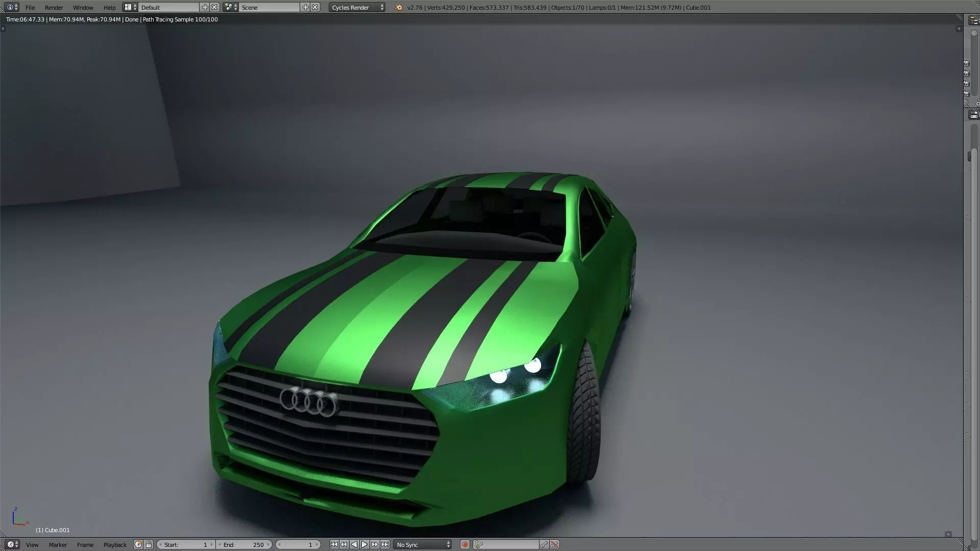Toggle the third outliner render camera icon

(967, 84)
